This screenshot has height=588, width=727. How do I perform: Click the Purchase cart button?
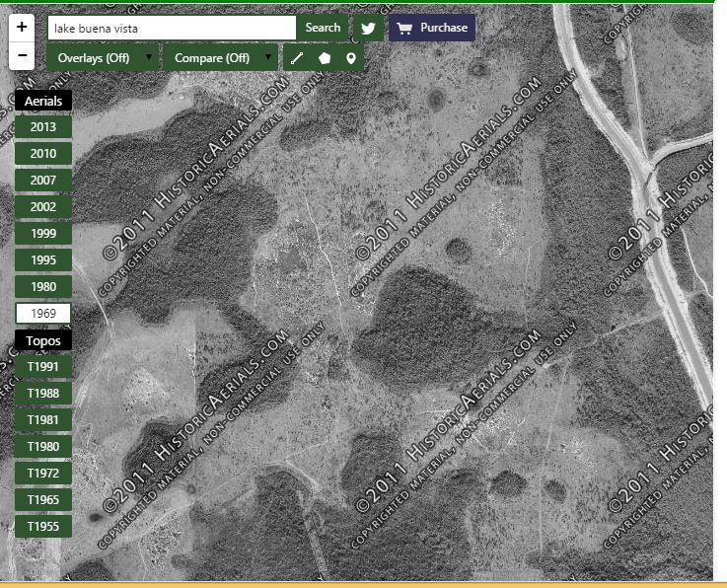pos(432,28)
